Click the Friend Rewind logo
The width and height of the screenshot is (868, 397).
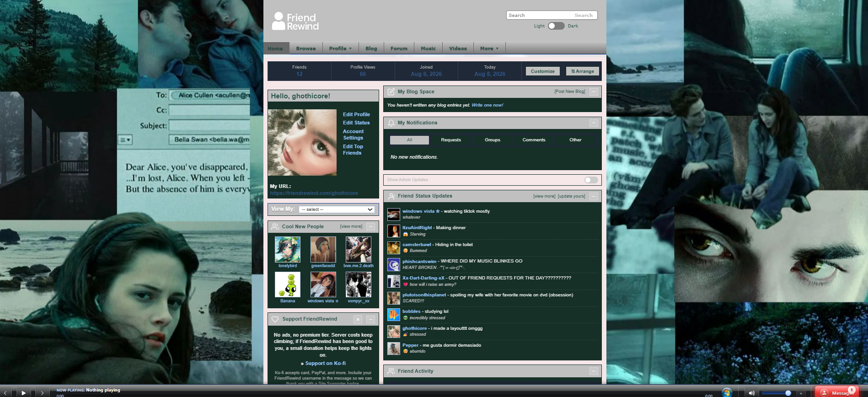pyautogui.click(x=295, y=21)
